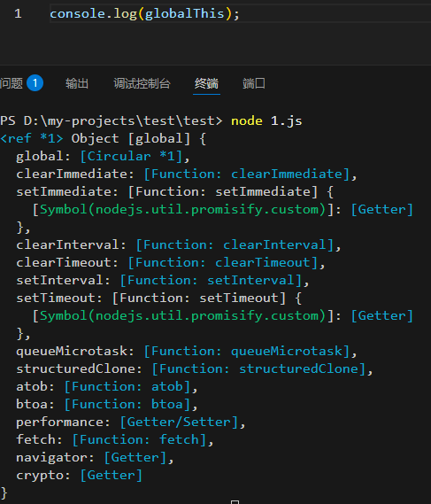The image size is (431, 504).
Task: Click the crypto [Getter] value
Action: click(x=112, y=475)
